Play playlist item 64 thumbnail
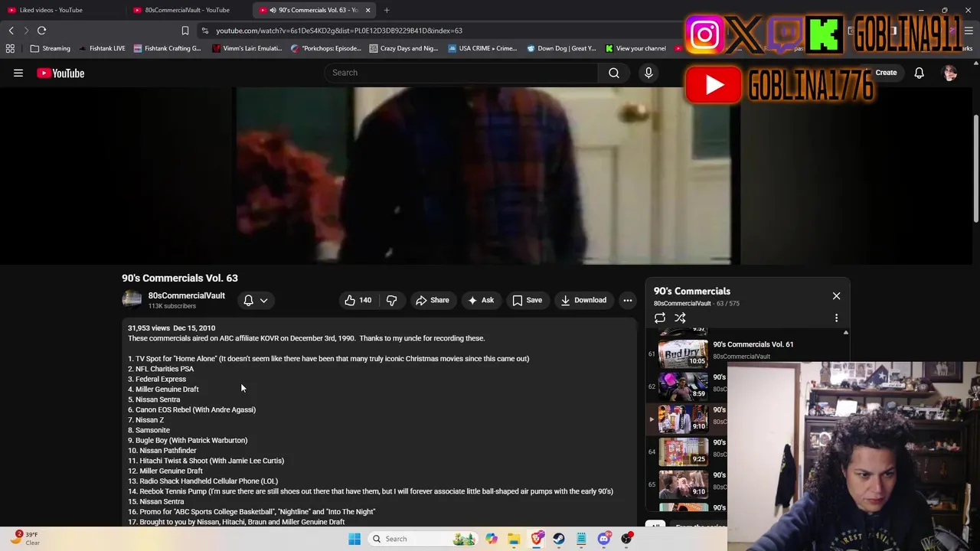Image resolution: width=980 pixels, height=551 pixels. coord(683,451)
